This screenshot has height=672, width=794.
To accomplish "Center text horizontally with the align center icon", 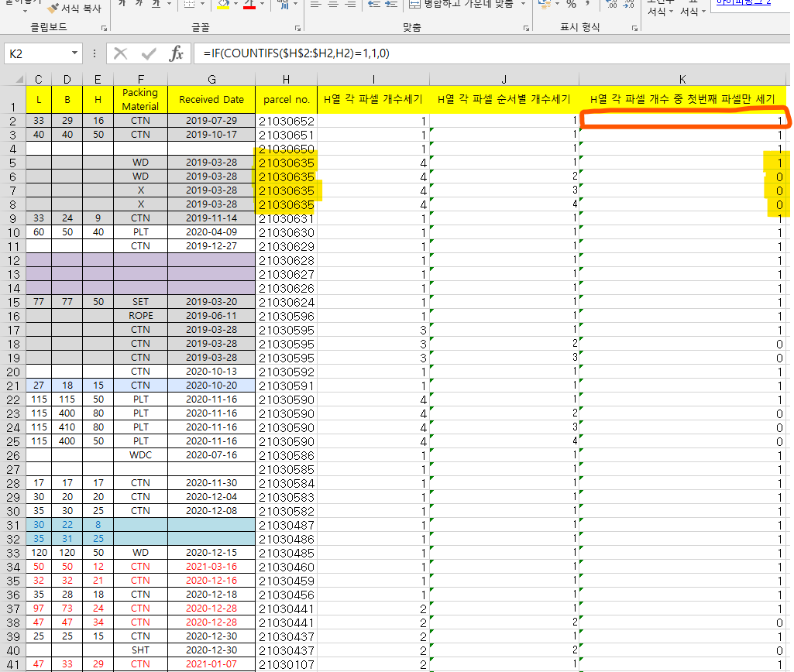I will point(332,5).
